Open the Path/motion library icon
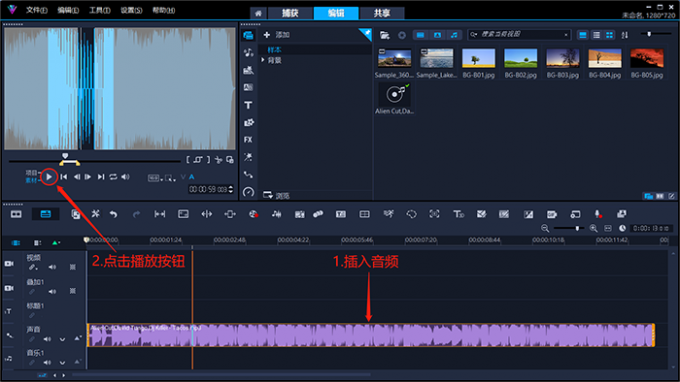 coord(248,174)
